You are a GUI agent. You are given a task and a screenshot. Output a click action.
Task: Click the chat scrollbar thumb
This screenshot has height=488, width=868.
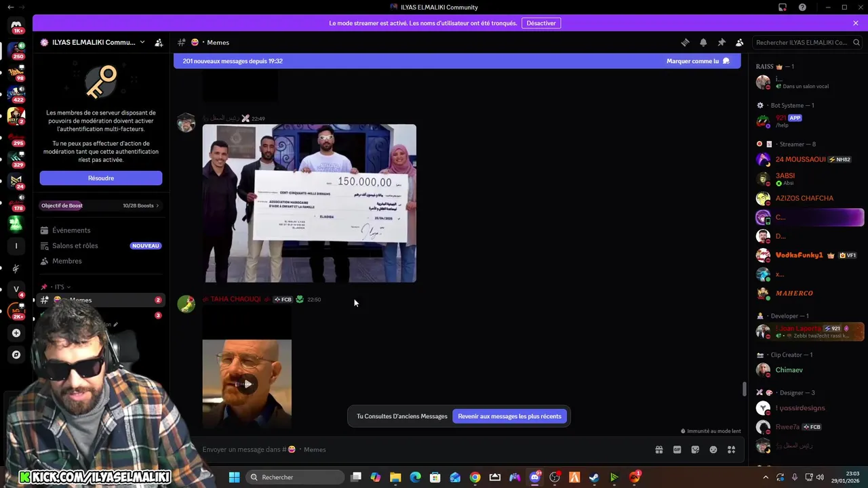click(x=744, y=389)
